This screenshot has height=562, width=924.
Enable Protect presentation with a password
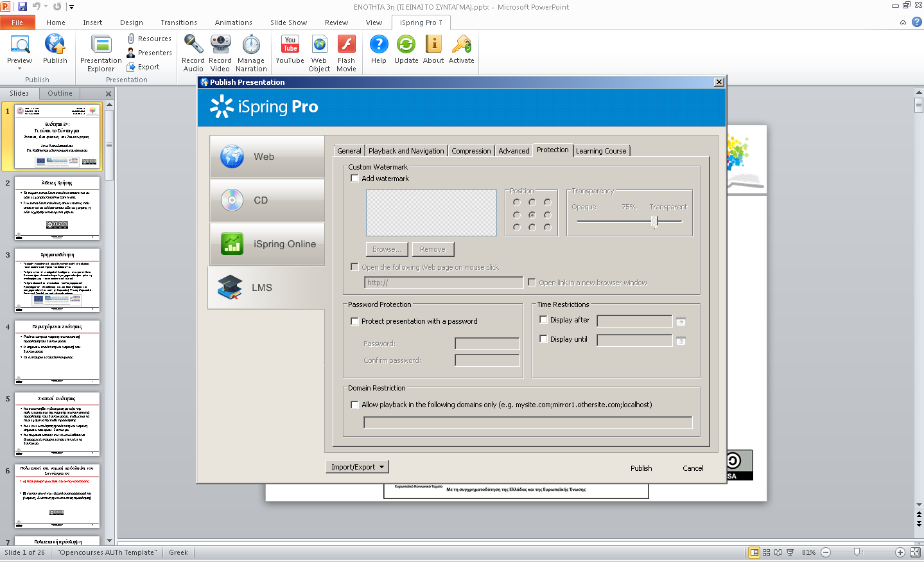click(354, 321)
